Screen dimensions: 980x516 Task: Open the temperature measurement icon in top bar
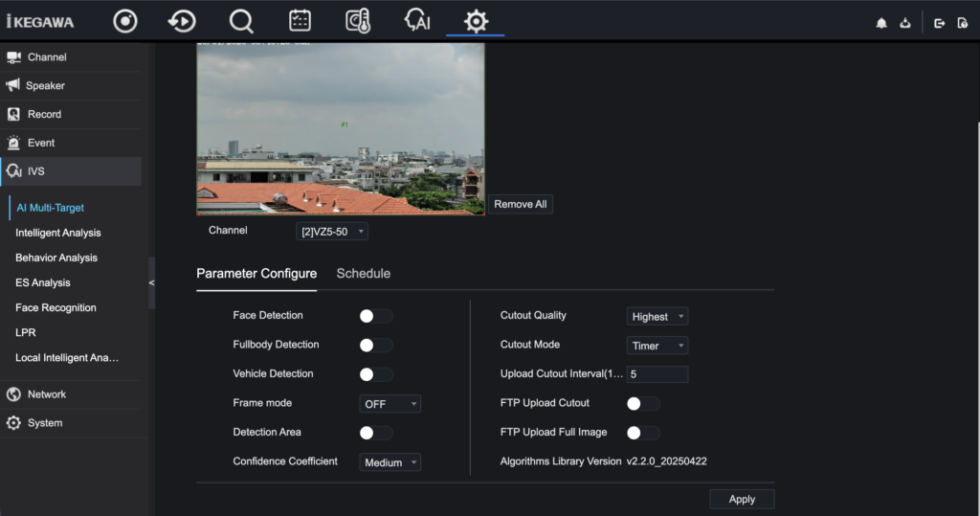click(358, 21)
